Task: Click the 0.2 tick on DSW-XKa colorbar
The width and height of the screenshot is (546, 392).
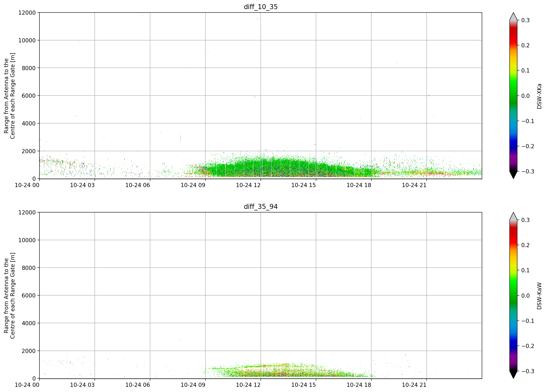Action: [526, 45]
